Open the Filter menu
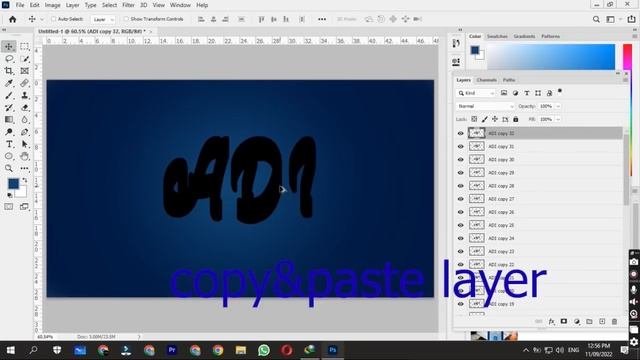The width and height of the screenshot is (640, 360). pos(128,5)
